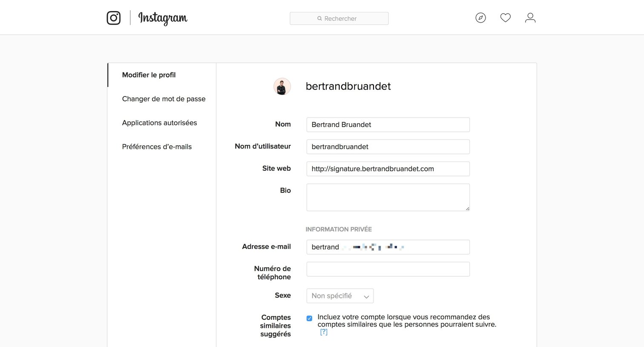Image resolution: width=644 pixels, height=347 pixels.
Task: Click the Instagram camera logo icon
Action: (114, 18)
